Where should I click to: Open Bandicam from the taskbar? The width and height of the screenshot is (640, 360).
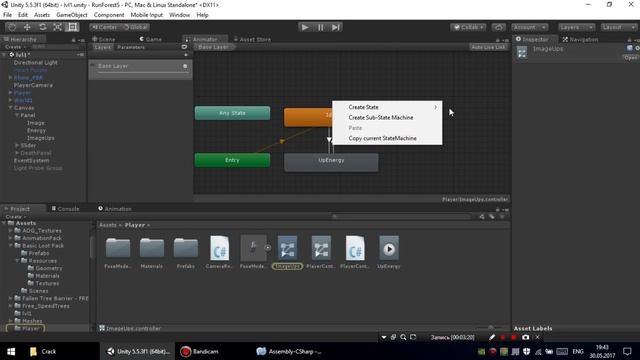click(x=200, y=351)
